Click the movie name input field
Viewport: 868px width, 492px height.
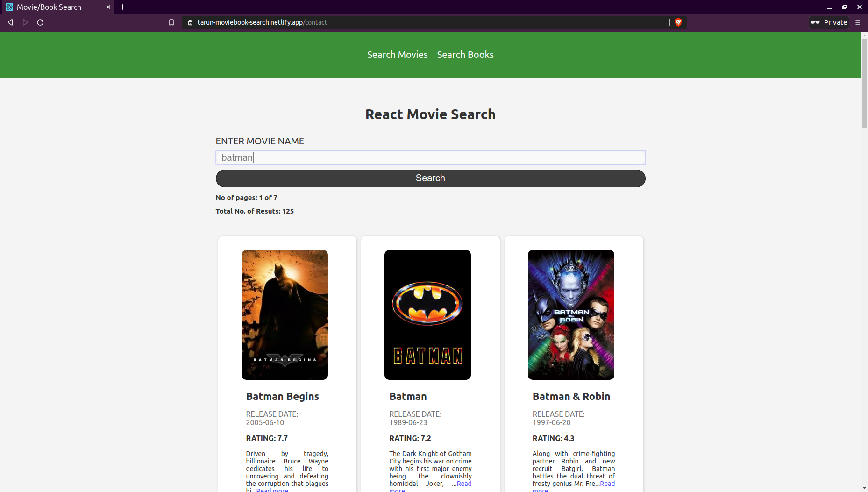click(x=430, y=157)
